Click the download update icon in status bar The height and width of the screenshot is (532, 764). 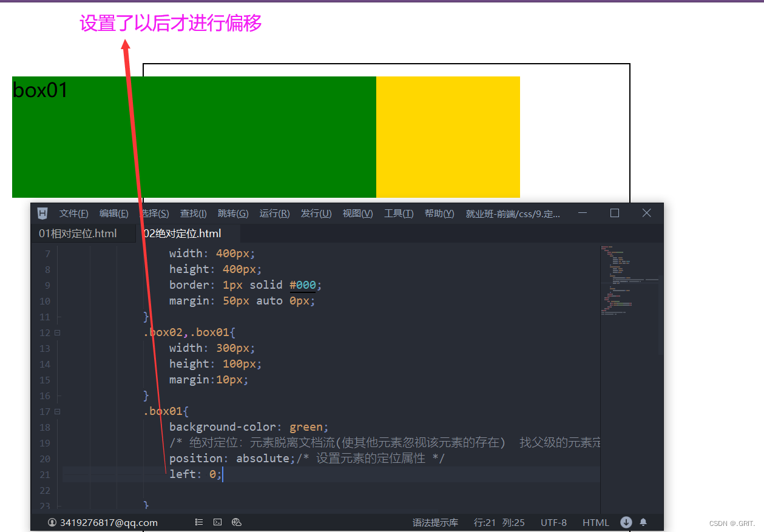point(626,522)
